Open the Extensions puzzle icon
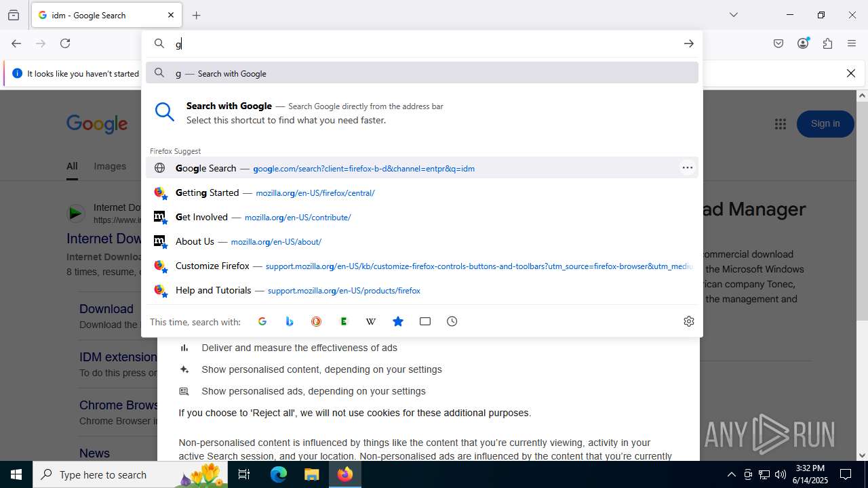 coord(827,43)
